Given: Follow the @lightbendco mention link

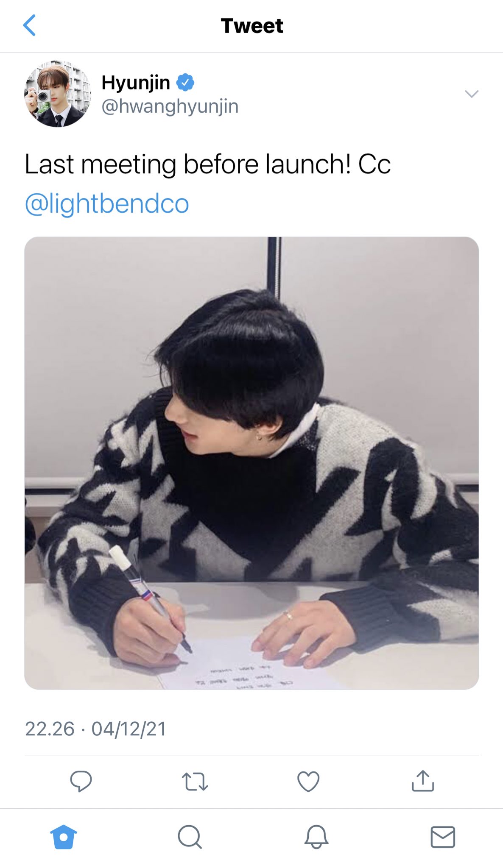Looking at the screenshot, I should click(107, 203).
